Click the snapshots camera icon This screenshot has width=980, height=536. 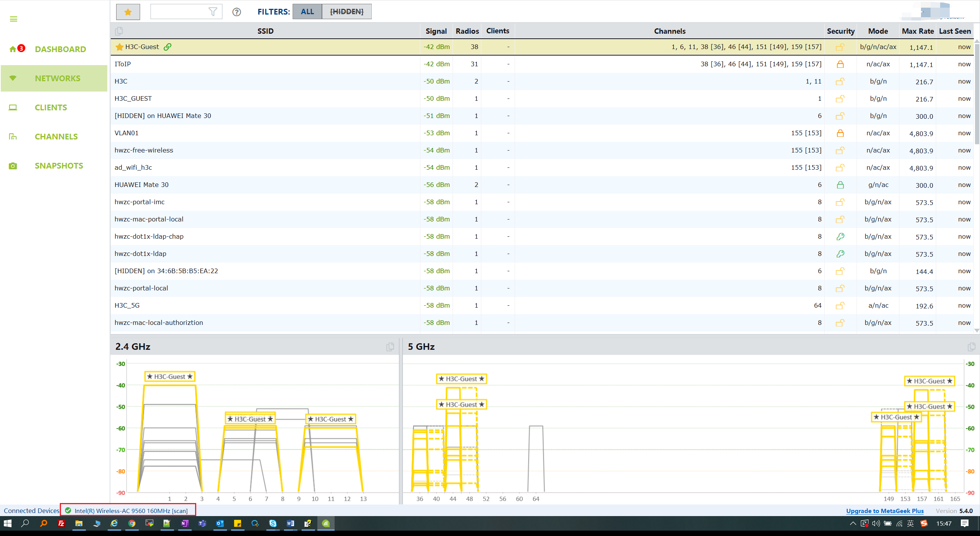pos(13,166)
